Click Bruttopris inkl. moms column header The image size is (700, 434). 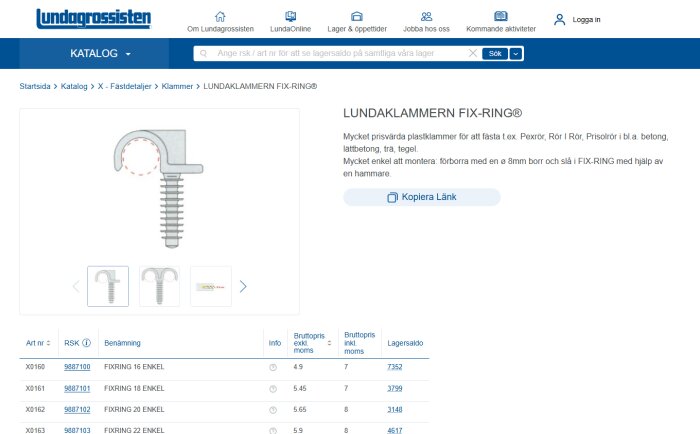pyautogui.click(x=359, y=343)
